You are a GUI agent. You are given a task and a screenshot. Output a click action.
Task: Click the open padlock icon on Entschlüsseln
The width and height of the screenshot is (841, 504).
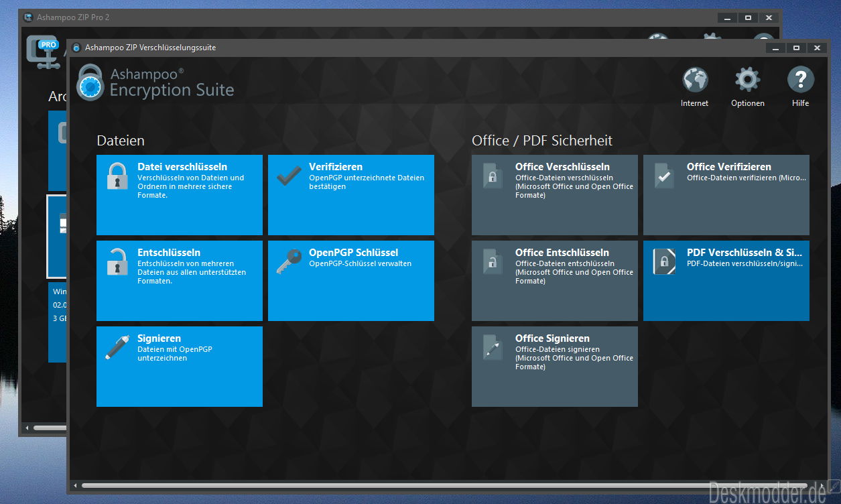pyautogui.click(x=117, y=261)
